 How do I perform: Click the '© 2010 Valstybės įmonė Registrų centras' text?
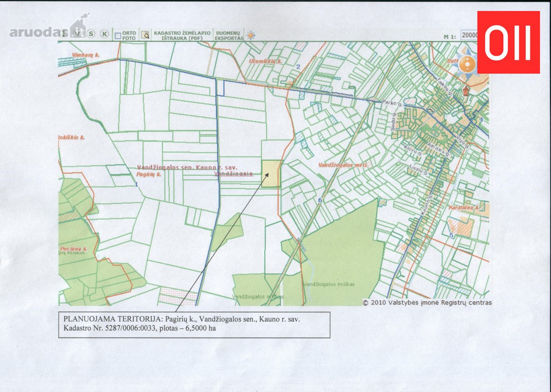pos(427,302)
